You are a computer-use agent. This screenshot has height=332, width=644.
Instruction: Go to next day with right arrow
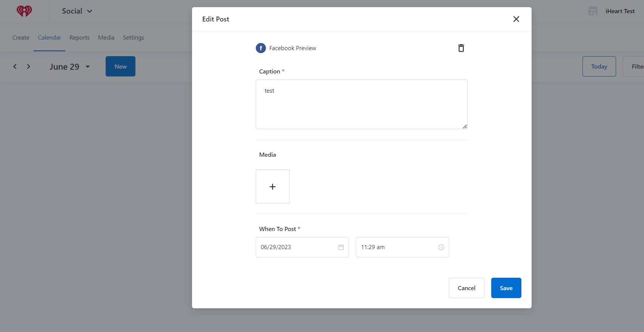[28, 67]
